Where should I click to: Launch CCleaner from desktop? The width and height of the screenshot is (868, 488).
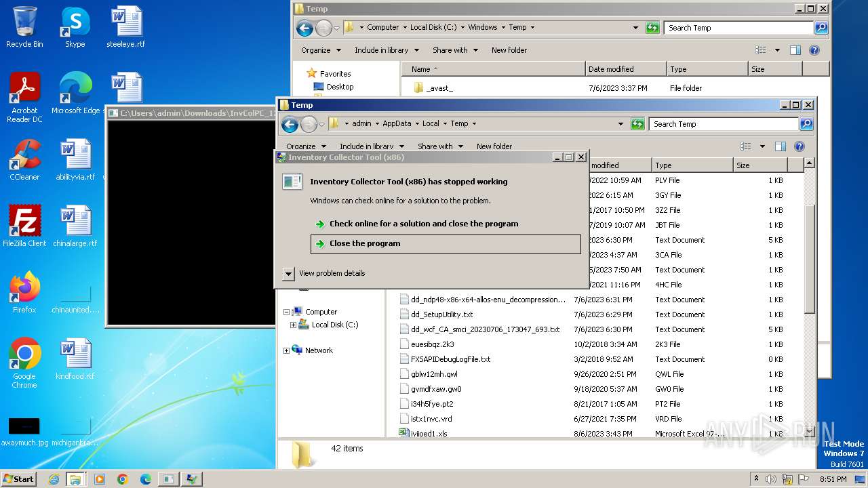pos(24,160)
